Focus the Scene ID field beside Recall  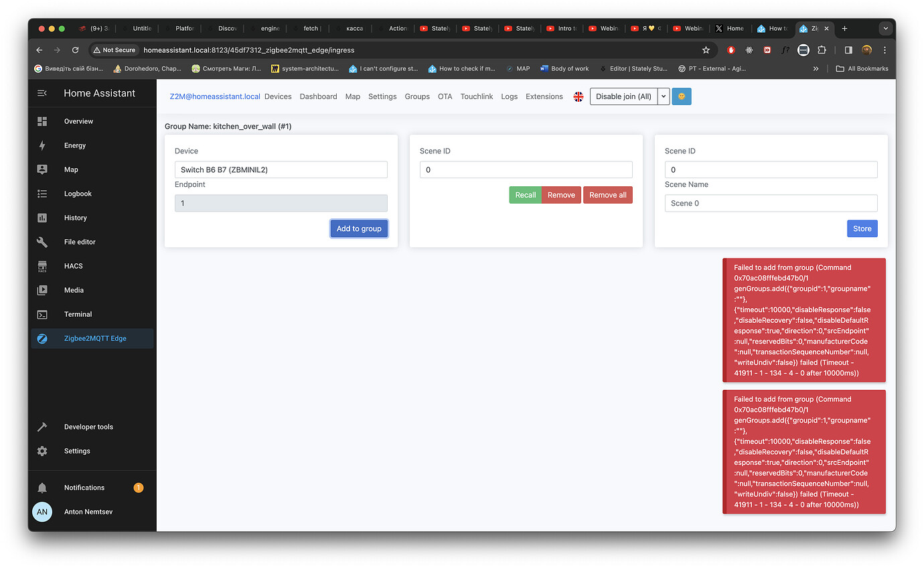(x=526, y=169)
